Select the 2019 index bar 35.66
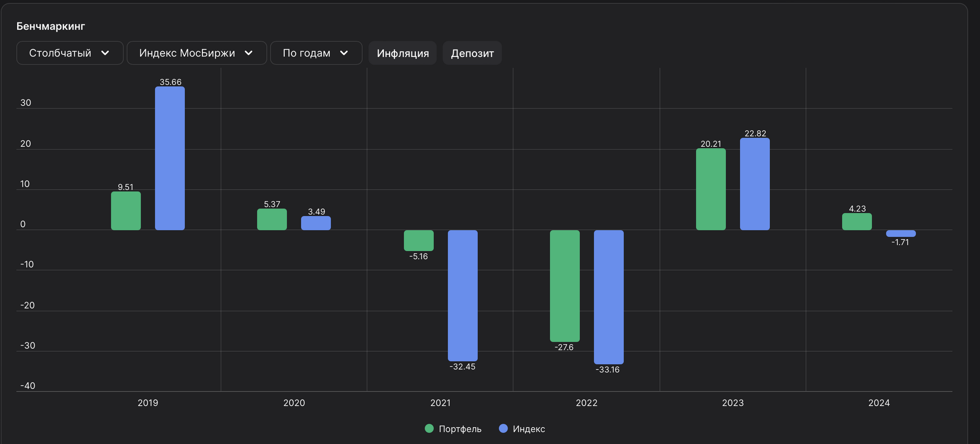 pyautogui.click(x=170, y=158)
